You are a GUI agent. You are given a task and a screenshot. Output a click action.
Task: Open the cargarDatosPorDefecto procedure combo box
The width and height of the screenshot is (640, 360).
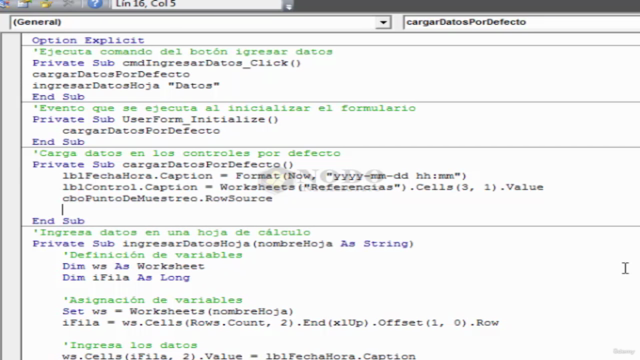[x=521, y=22]
